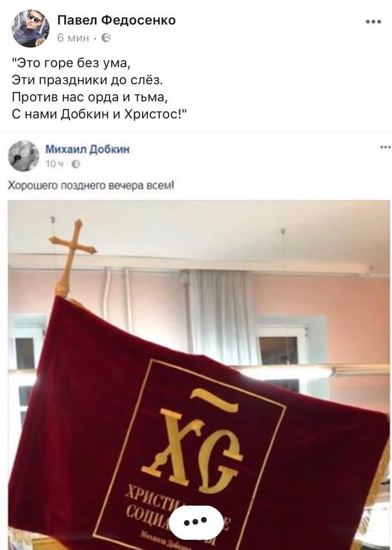392x550 pixels.
Task: Click the public globe icon beside "6 мин"
Action: pos(106,37)
